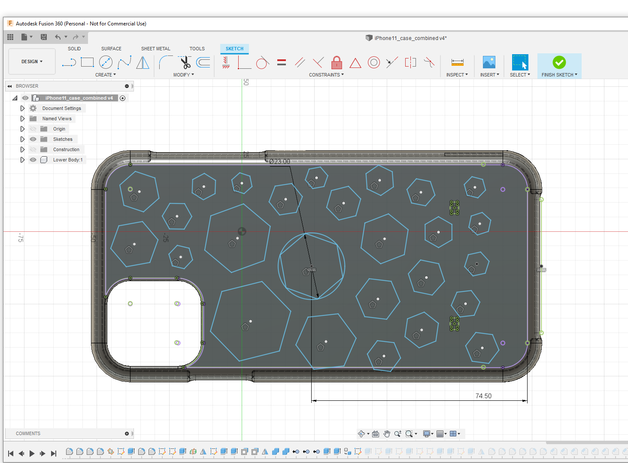
Task: Select the Offset tool
Action: (x=203, y=62)
